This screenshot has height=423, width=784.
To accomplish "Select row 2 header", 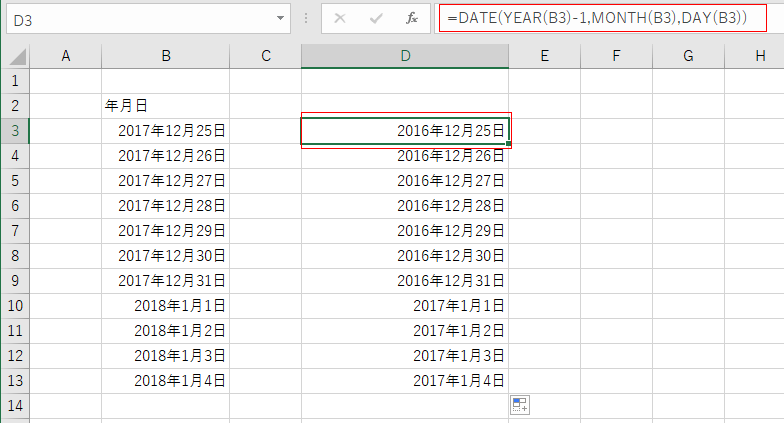I will click(x=15, y=106).
